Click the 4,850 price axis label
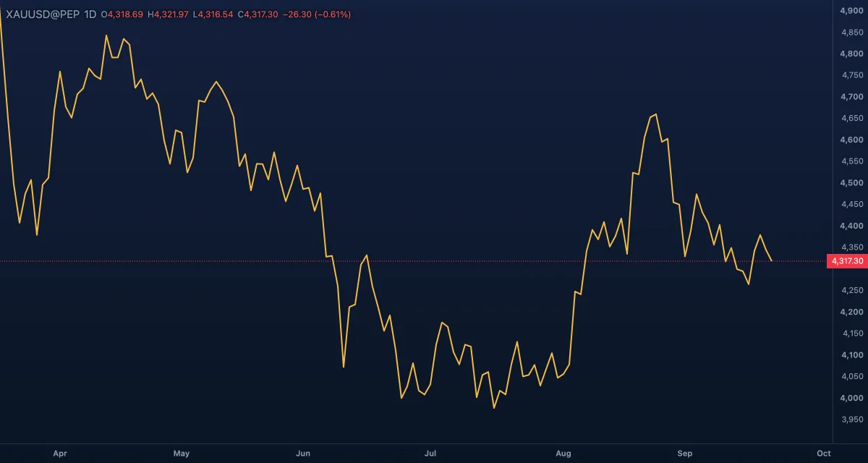The image size is (868, 463). click(x=851, y=32)
